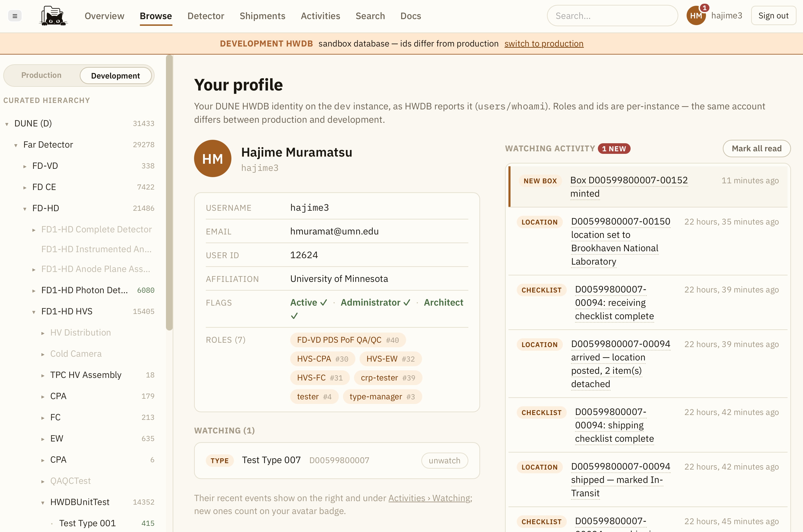Click the 1 NEW activity badge

(614, 149)
